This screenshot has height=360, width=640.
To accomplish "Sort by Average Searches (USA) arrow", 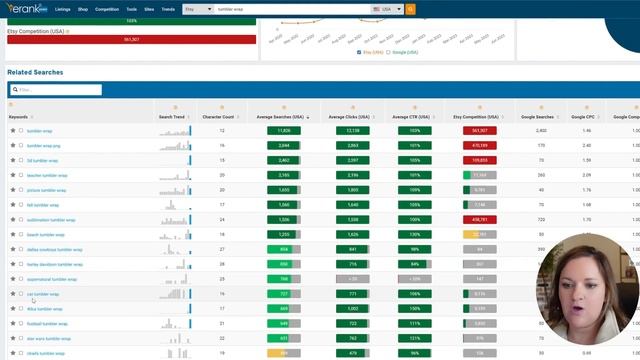I will pyautogui.click(x=308, y=117).
